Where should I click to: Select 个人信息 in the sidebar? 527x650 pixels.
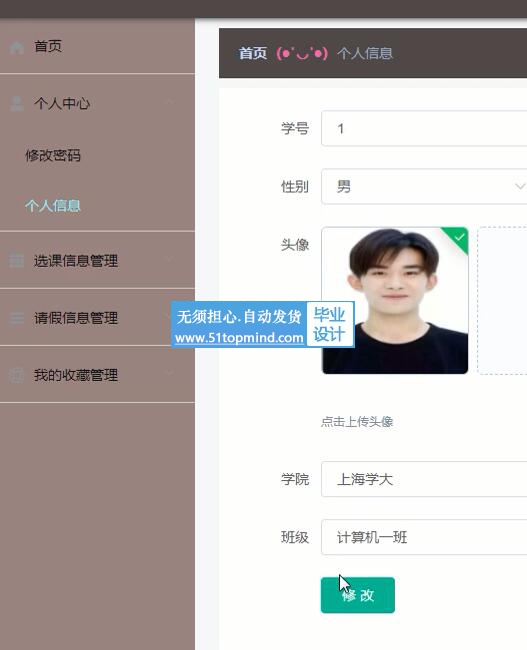point(53,206)
